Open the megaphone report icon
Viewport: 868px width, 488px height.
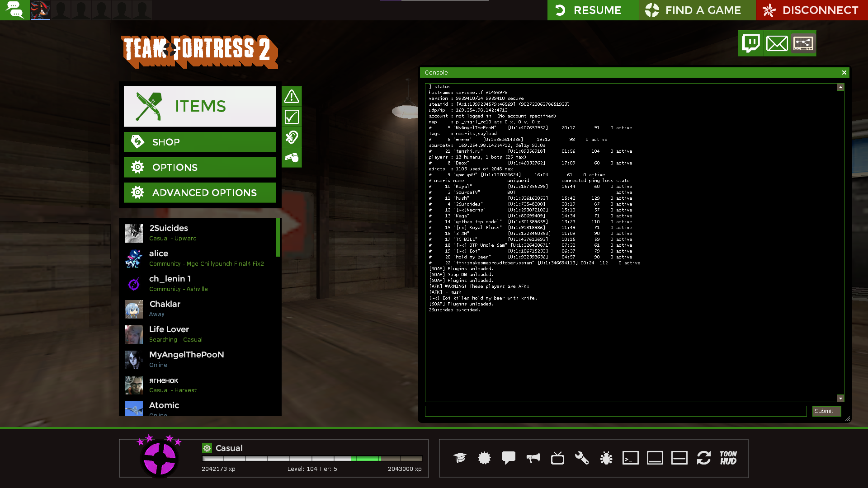[x=533, y=458]
